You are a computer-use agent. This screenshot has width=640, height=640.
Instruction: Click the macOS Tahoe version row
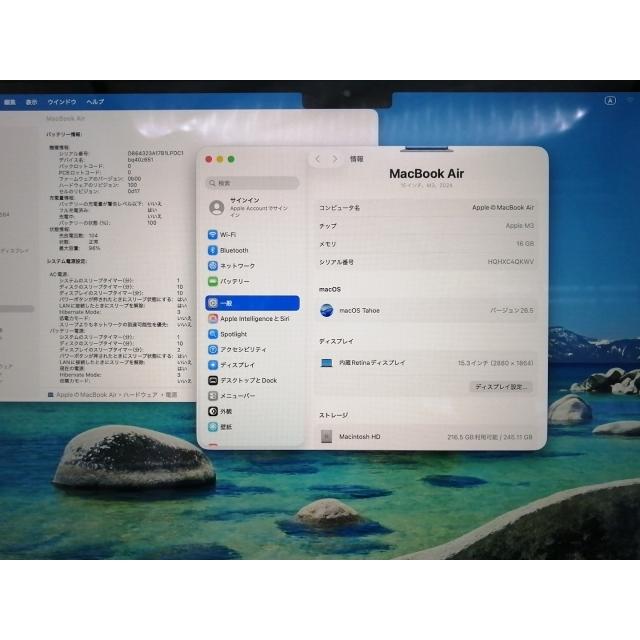pyautogui.click(x=426, y=311)
